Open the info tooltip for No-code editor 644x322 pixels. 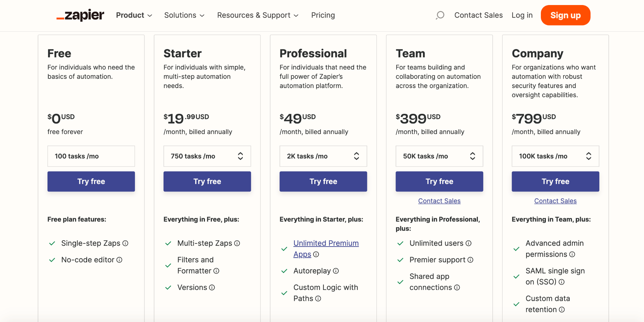119,260
